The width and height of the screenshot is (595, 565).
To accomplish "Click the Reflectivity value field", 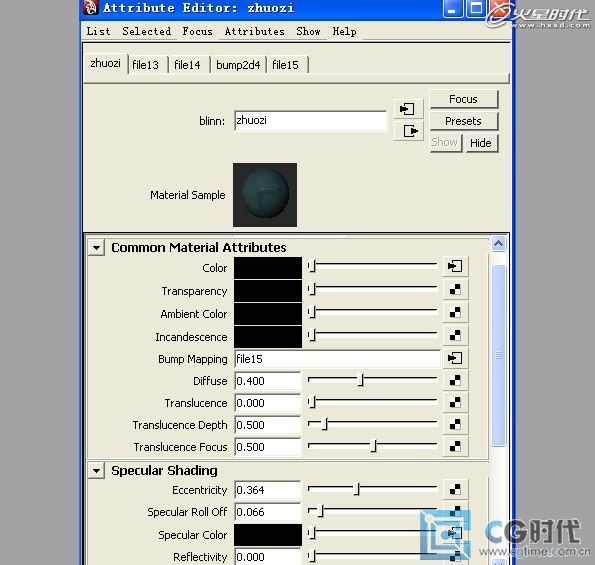I will tap(268, 557).
